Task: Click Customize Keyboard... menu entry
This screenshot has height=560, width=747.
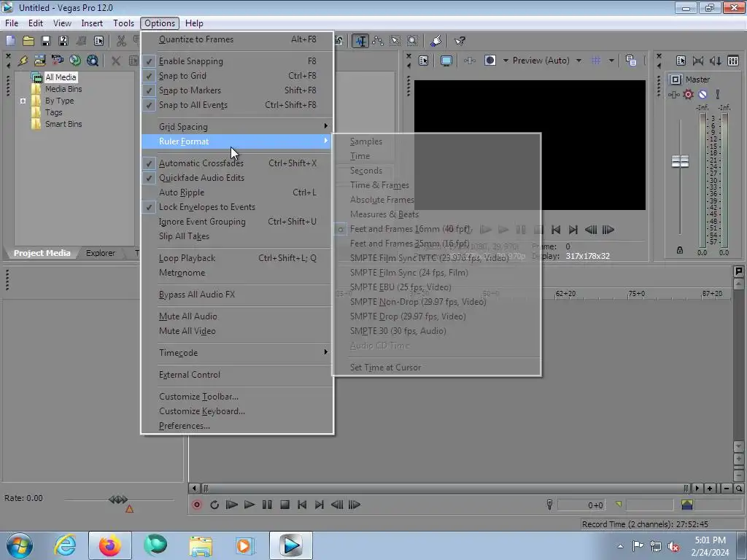Action: 237,411
